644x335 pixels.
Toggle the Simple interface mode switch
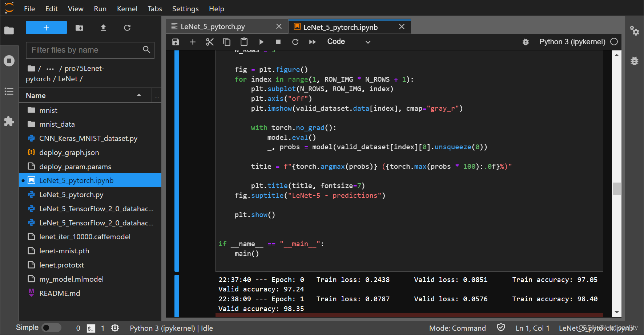52,328
